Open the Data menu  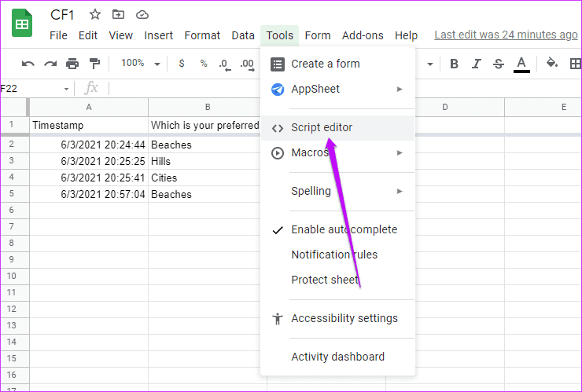243,35
